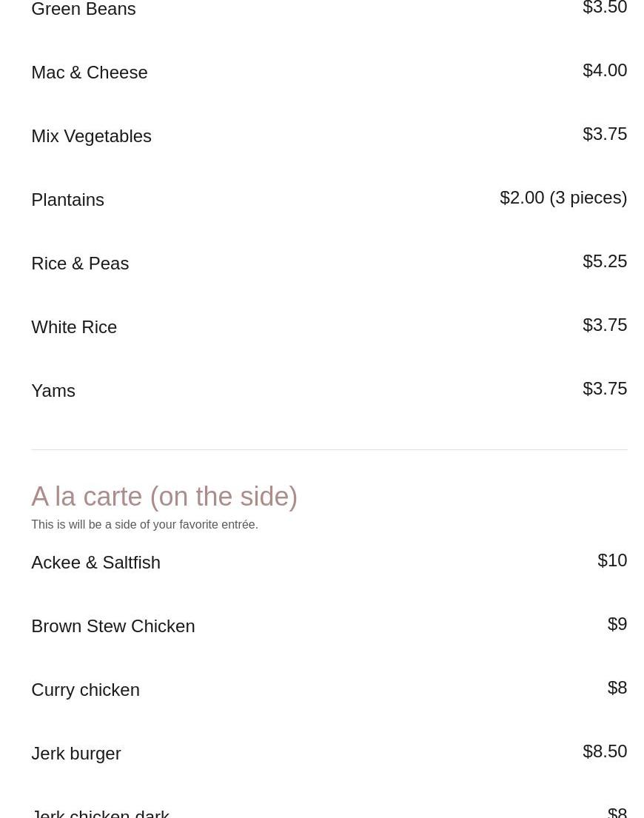Select Jerk chicken dark item

click(100, 813)
